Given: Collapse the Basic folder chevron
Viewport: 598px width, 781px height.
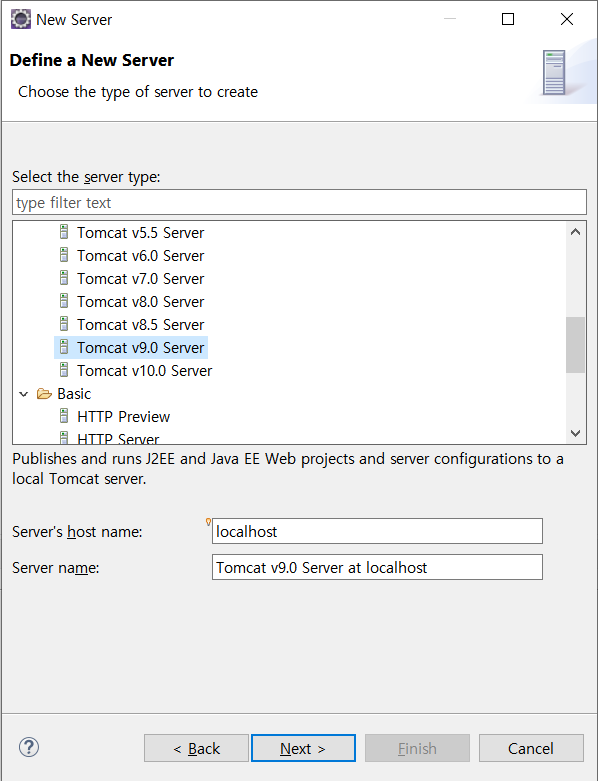Looking at the screenshot, I should (x=23, y=394).
